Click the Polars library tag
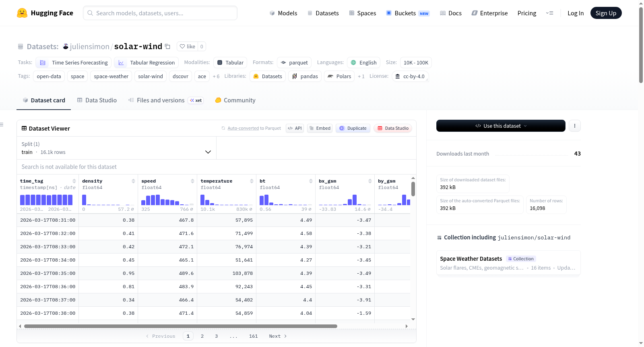Screen dimensions: 644x347 [340, 76]
